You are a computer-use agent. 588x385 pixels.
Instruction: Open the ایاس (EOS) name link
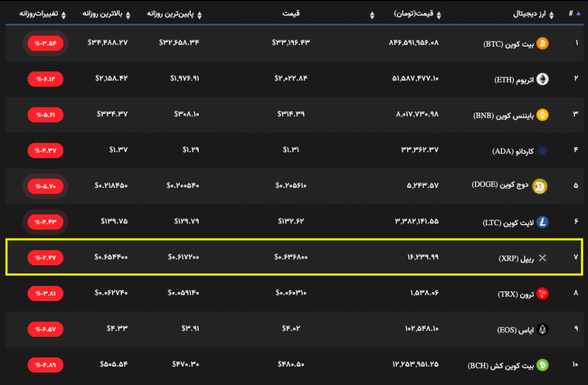(515, 330)
